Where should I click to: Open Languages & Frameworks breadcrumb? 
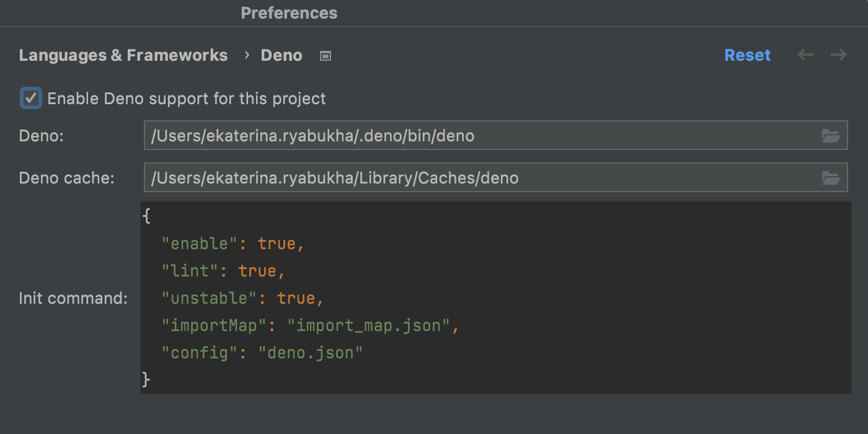(x=123, y=55)
